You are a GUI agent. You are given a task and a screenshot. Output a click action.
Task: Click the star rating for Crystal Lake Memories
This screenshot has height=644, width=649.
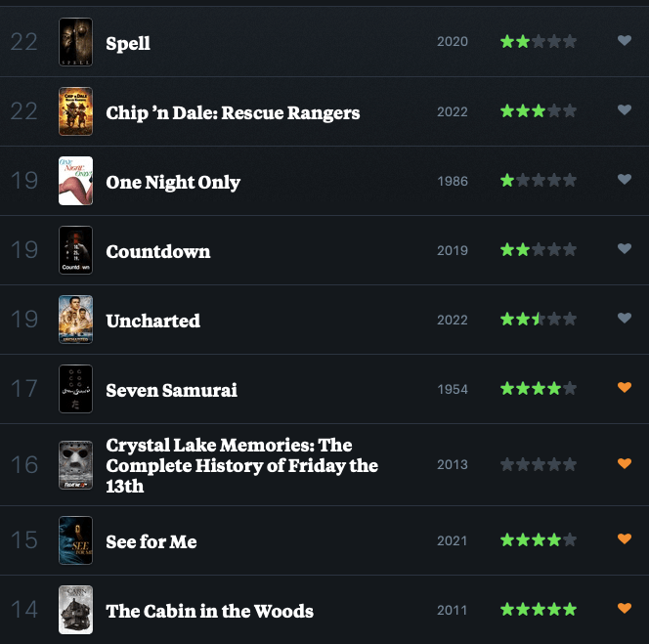[539, 465]
